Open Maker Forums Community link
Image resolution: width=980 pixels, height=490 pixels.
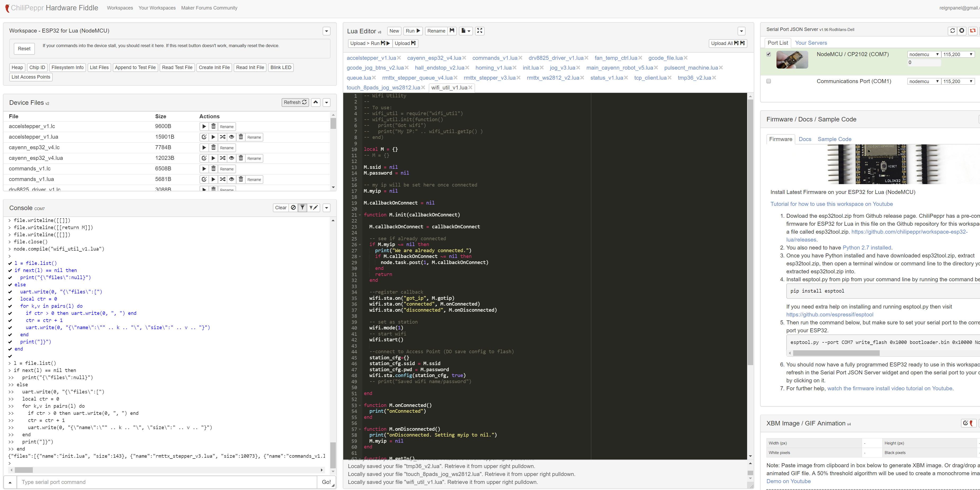209,8
